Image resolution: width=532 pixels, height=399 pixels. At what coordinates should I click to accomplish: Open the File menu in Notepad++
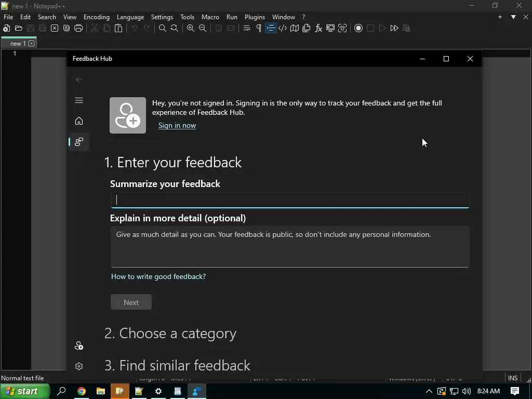[8, 17]
